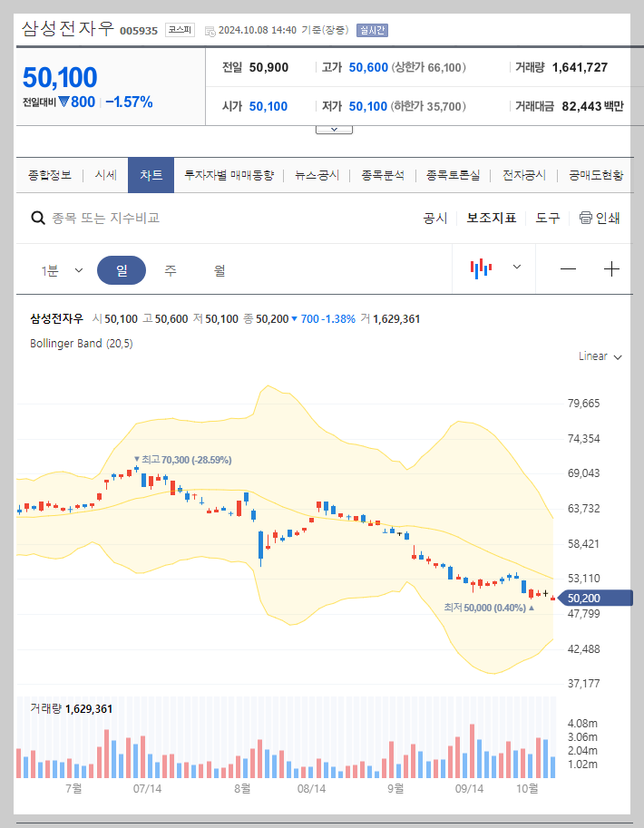Zoom out using the minus icon
This screenshot has width=644, height=828.
pos(567,269)
